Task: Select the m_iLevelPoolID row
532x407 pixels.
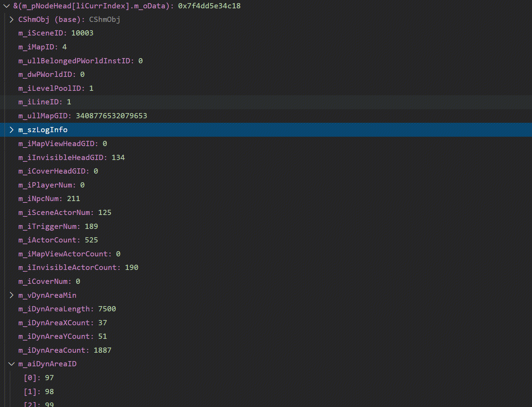Action: [x=56, y=88]
